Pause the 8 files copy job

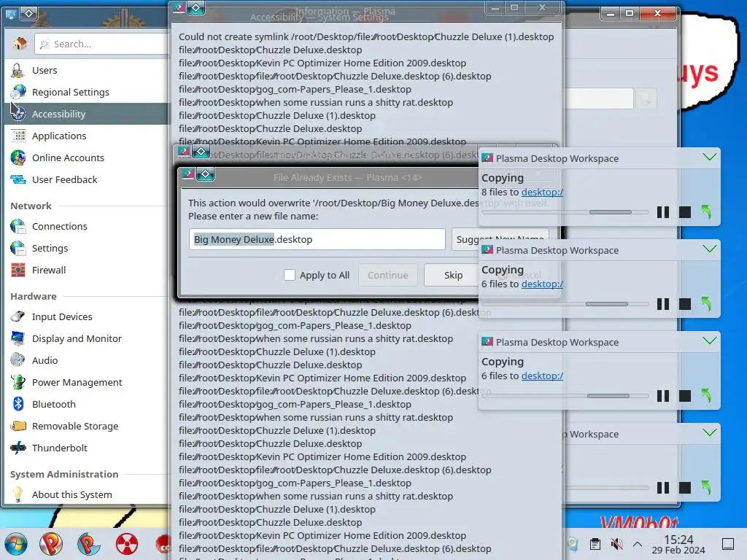point(662,212)
